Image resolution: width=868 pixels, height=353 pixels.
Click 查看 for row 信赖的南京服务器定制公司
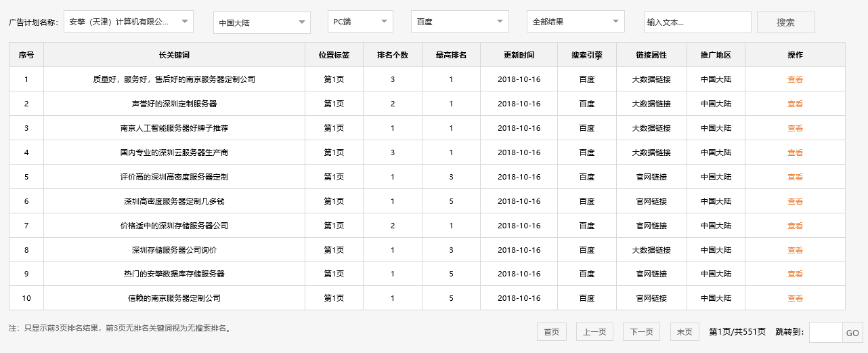tap(795, 298)
